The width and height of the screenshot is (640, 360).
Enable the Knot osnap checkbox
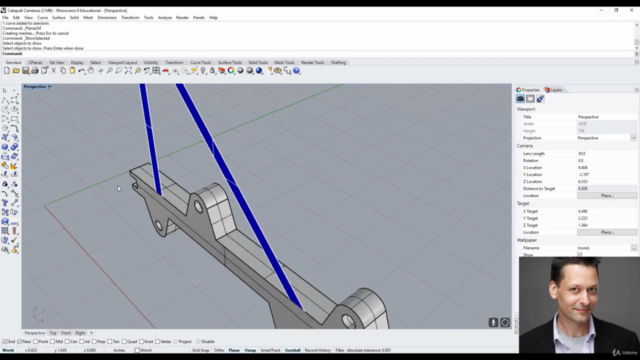(x=141, y=342)
